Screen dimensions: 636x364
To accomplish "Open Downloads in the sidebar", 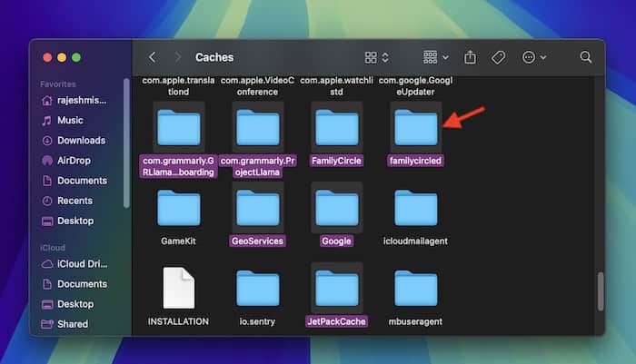I will [81, 141].
